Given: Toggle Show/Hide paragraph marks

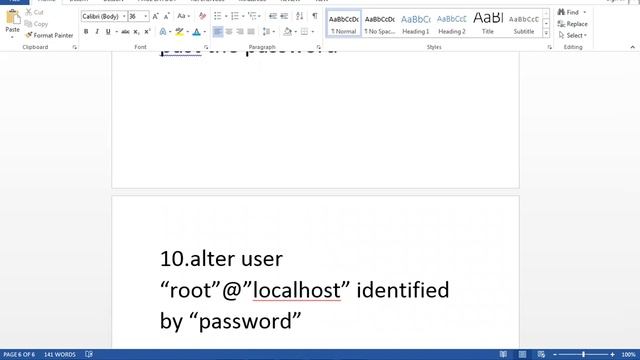Looking at the screenshot, I should (315, 16).
